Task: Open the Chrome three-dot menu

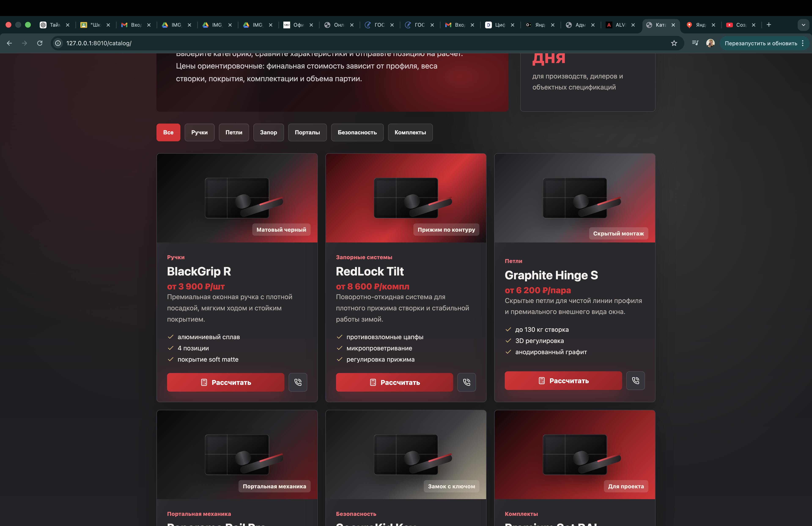Action: point(803,43)
